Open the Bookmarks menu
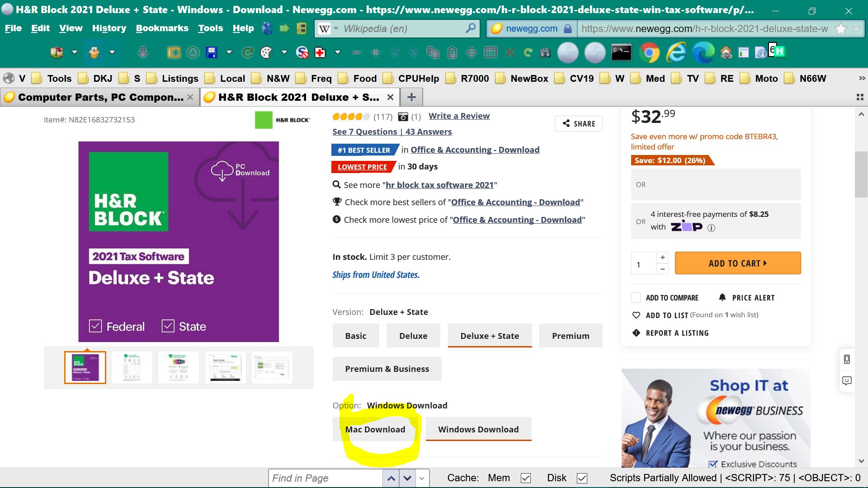Image resolution: width=868 pixels, height=488 pixels. (x=162, y=28)
